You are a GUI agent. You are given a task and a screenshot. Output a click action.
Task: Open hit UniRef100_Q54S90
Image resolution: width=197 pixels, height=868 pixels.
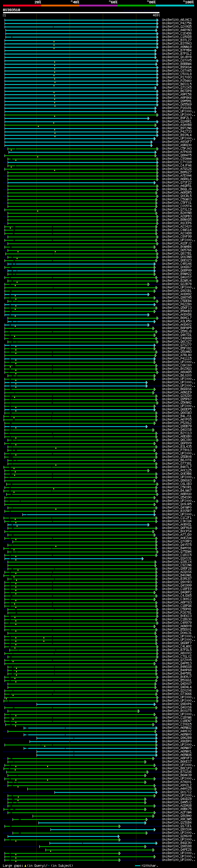click(177, 497)
